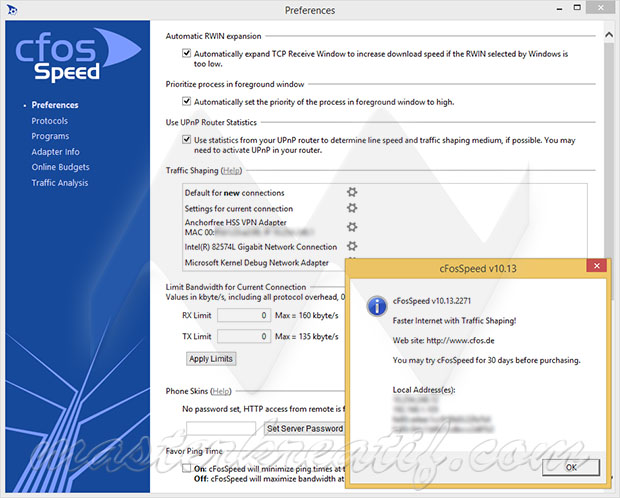Click OK in the cFosSpeed v10.13 dialog
This screenshot has width=620, height=498.
point(571,467)
